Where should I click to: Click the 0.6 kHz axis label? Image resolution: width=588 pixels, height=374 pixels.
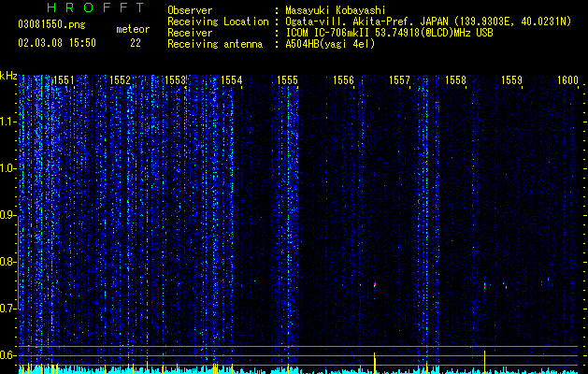7,355
